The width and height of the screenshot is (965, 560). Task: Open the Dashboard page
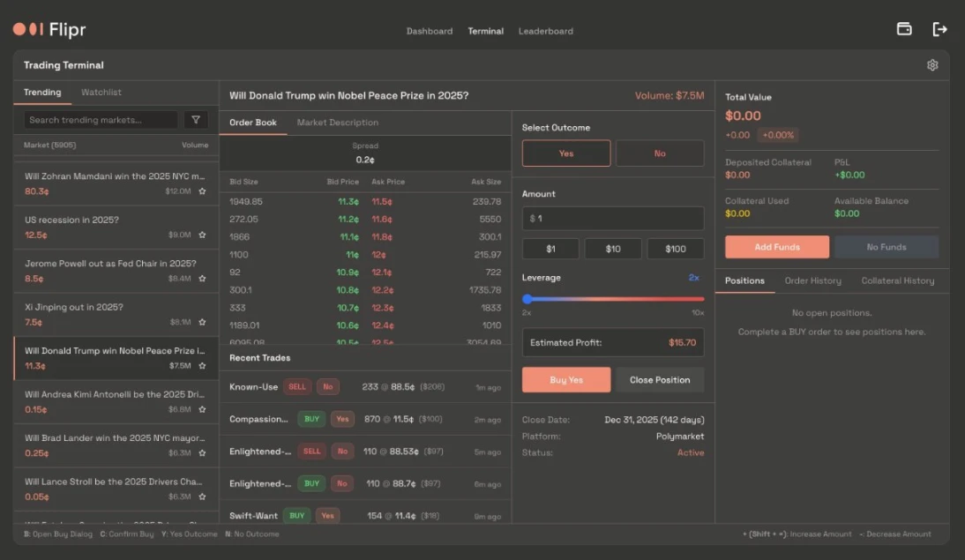click(429, 31)
